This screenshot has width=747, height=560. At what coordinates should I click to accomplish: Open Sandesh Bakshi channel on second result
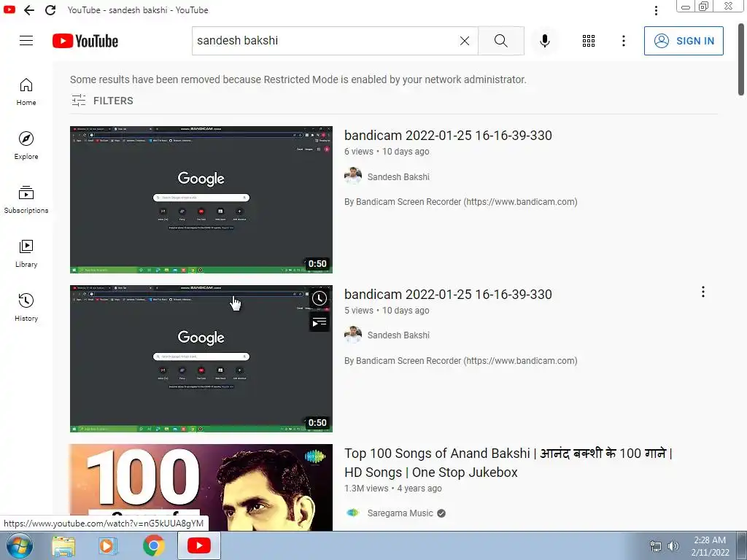[398, 335]
